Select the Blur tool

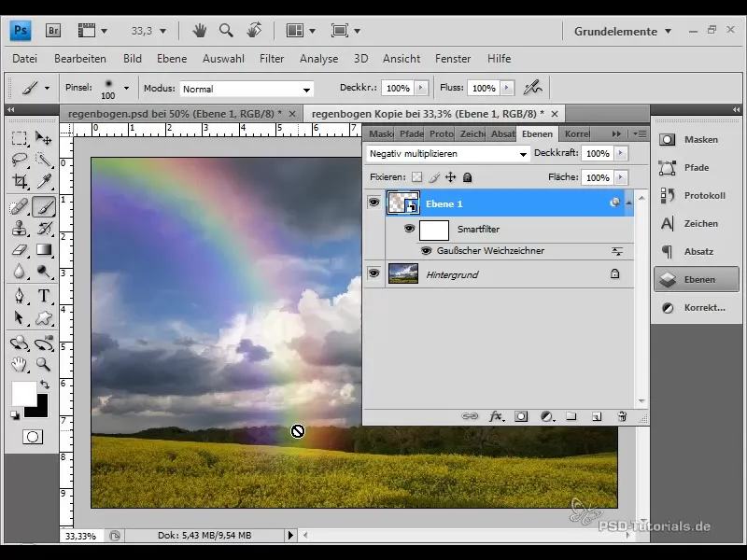(20, 272)
